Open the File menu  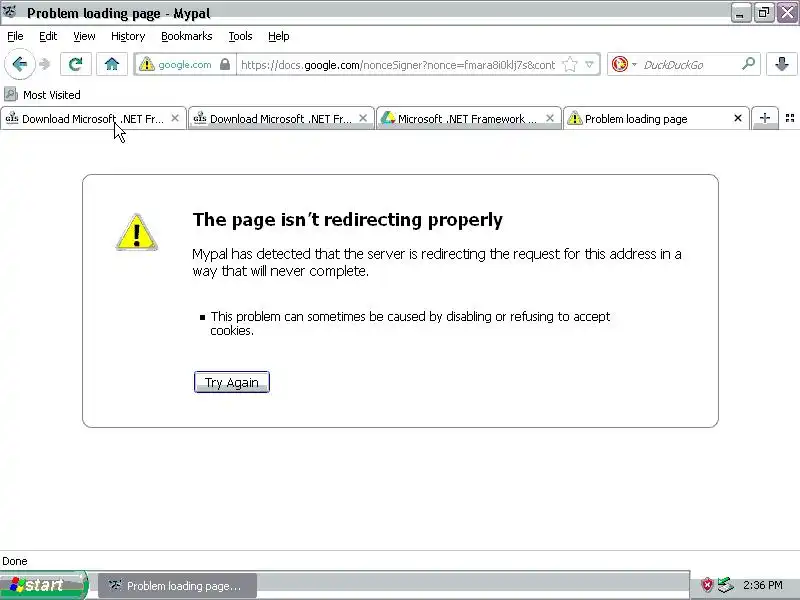point(15,36)
